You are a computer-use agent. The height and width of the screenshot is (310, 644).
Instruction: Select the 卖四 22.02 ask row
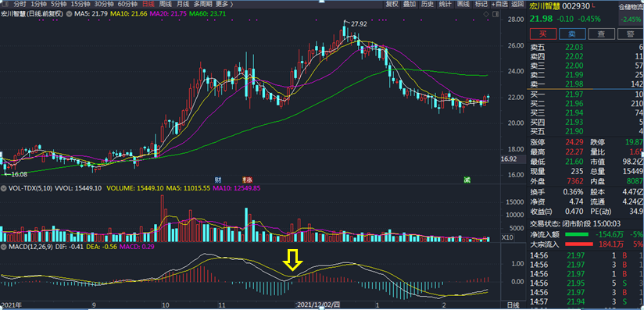[x=586, y=56]
